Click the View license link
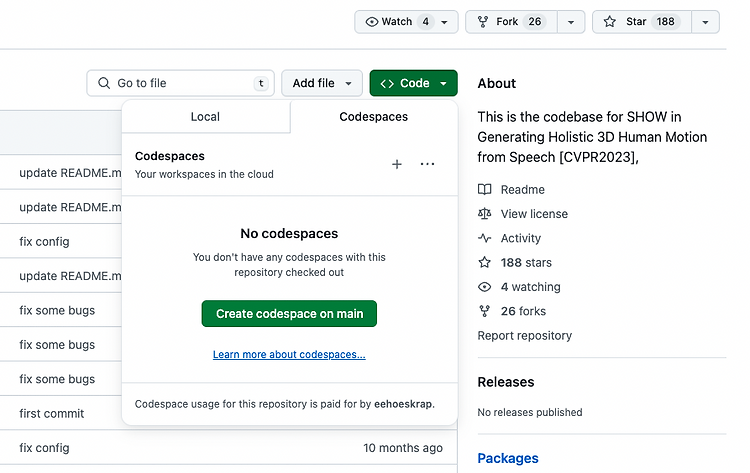The width and height of the screenshot is (750, 473). pos(534,214)
